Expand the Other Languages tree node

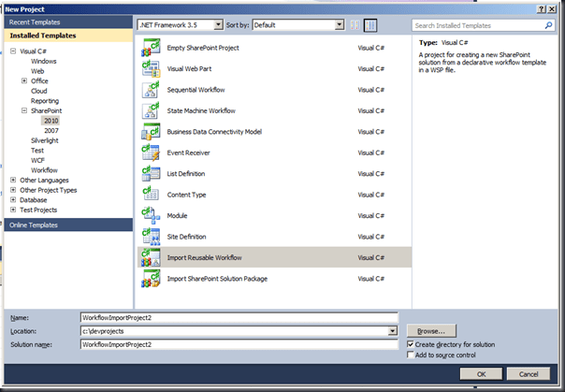click(x=13, y=180)
